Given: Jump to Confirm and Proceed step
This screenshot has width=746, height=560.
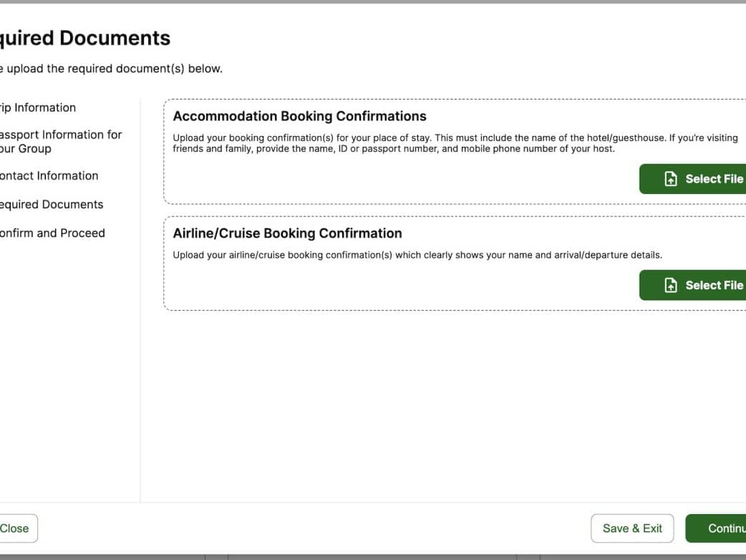Looking at the screenshot, I should (52, 233).
